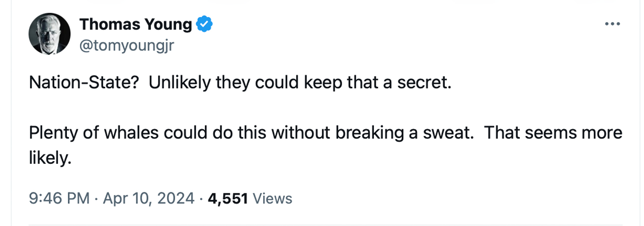Click the word Nation-State? in the tweet
This screenshot has width=644, height=226.
click(84, 83)
